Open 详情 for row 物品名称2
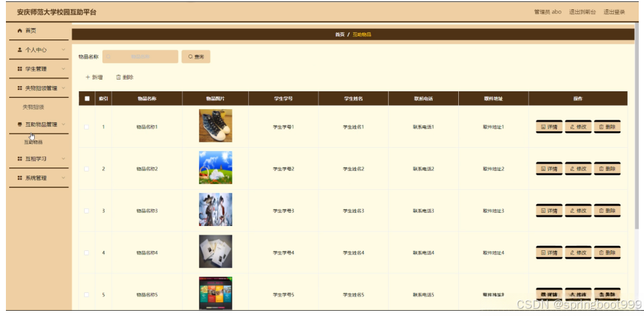Image resolution: width=644 pixels, height=316 pixels. [x=549, y=169]
